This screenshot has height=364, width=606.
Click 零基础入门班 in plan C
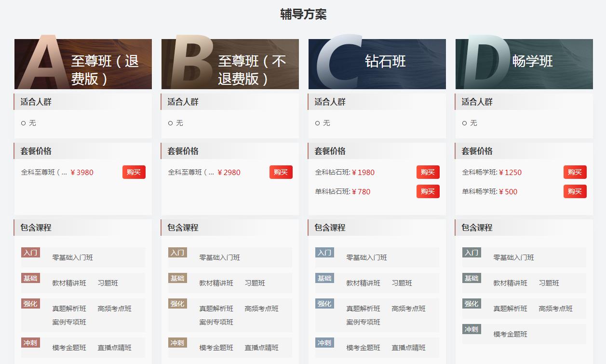pos(367,257)
